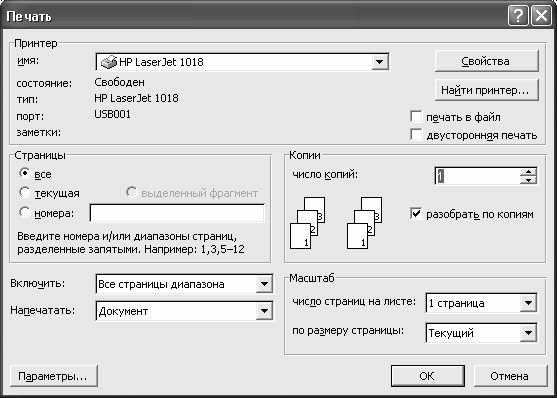Decrease number of copies with down arrow

(529, 180)
